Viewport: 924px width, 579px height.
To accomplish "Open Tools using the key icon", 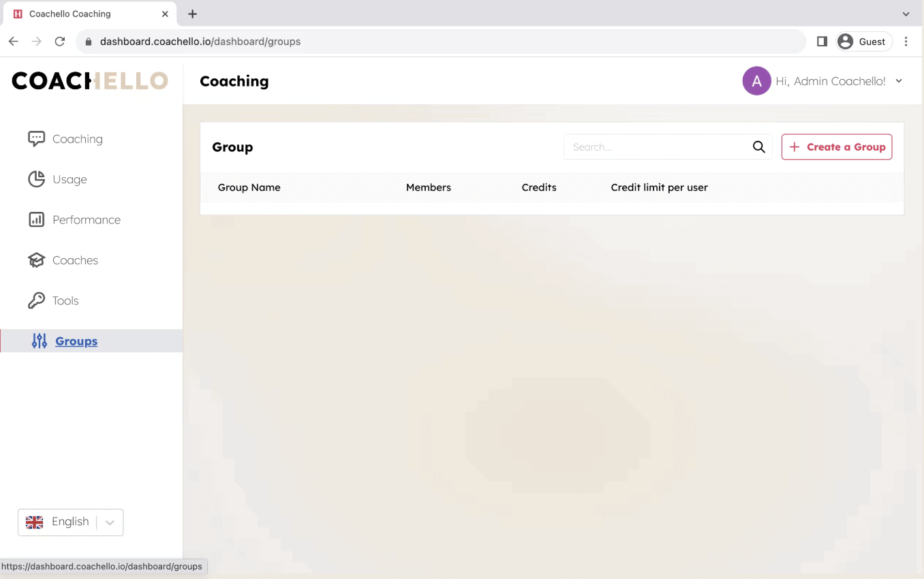I will click(36, 300).
